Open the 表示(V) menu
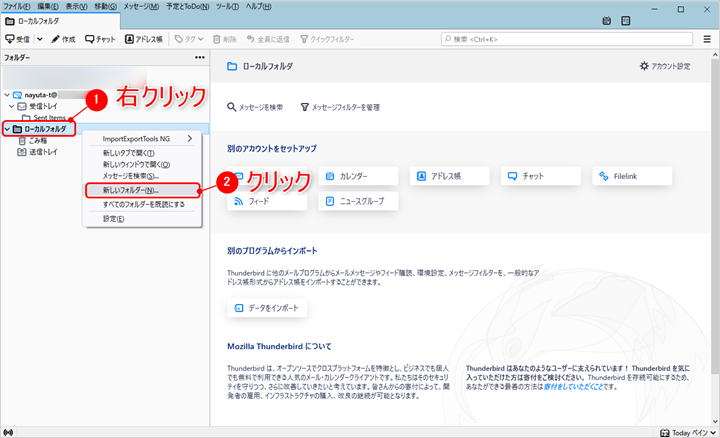 click(x=76, y=6)
